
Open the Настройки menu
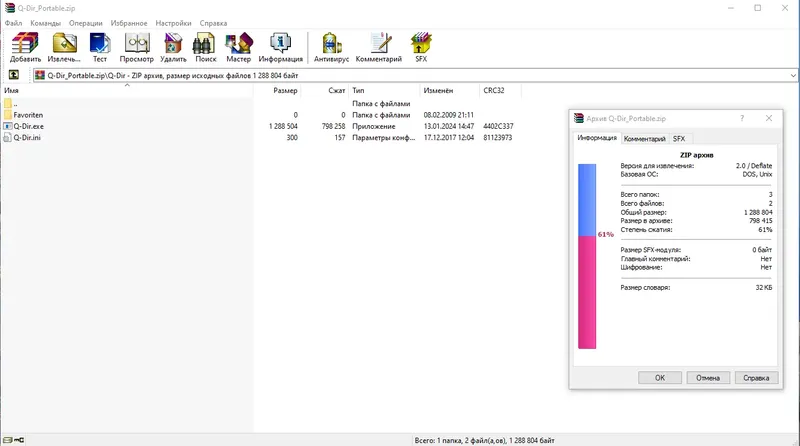tap(173, 23)
